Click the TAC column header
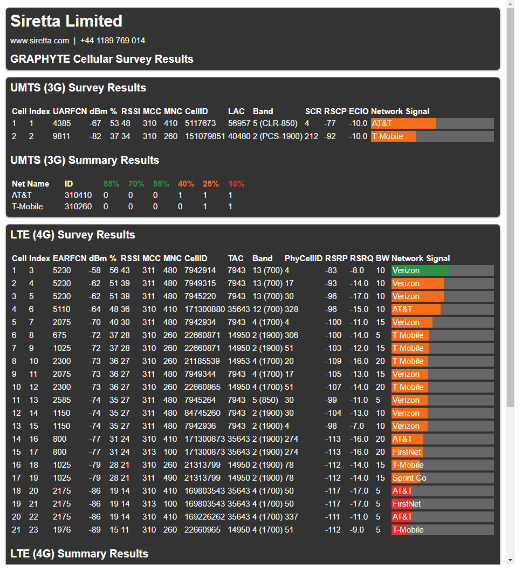 coord(236,258)
